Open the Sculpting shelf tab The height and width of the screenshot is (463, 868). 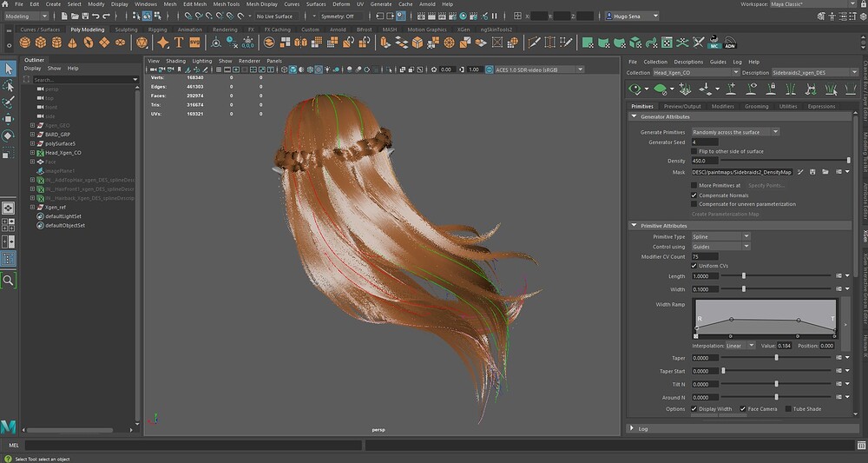point(126,30)
